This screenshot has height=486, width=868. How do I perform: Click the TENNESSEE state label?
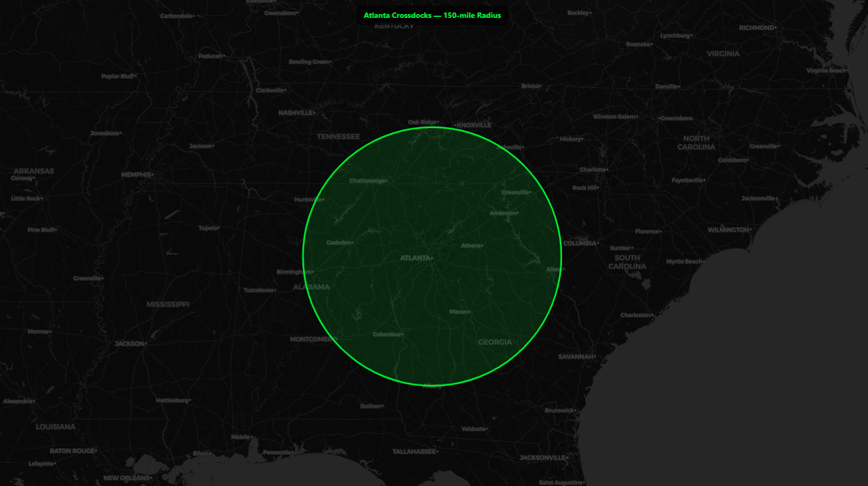[339, 137]
